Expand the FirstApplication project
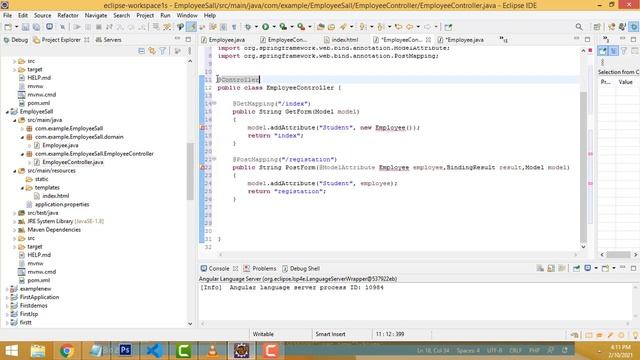 (x=7, y=297)
